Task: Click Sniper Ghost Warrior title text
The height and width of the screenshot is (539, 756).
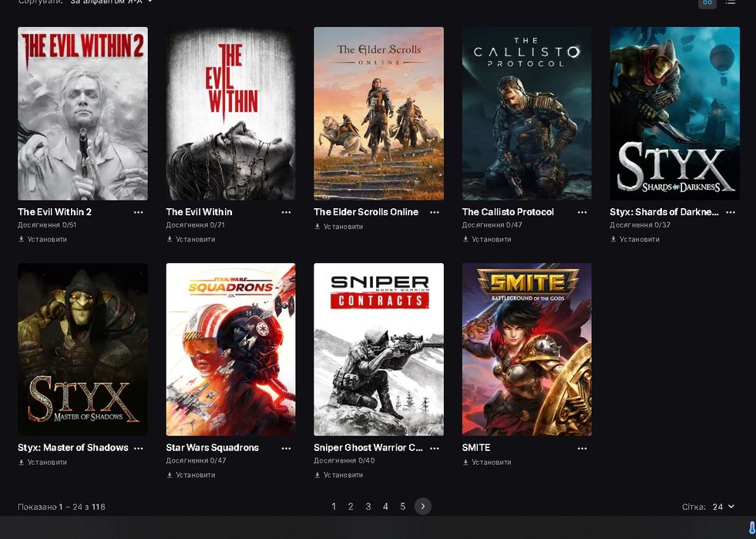Action: pyautogui.click(x=368, y=448)
